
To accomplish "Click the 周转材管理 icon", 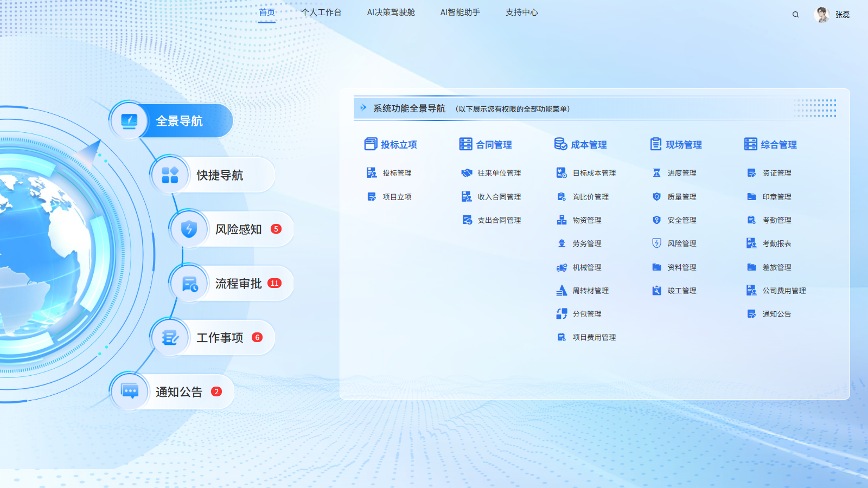I will pyautogui.click(x=561, y=291).
